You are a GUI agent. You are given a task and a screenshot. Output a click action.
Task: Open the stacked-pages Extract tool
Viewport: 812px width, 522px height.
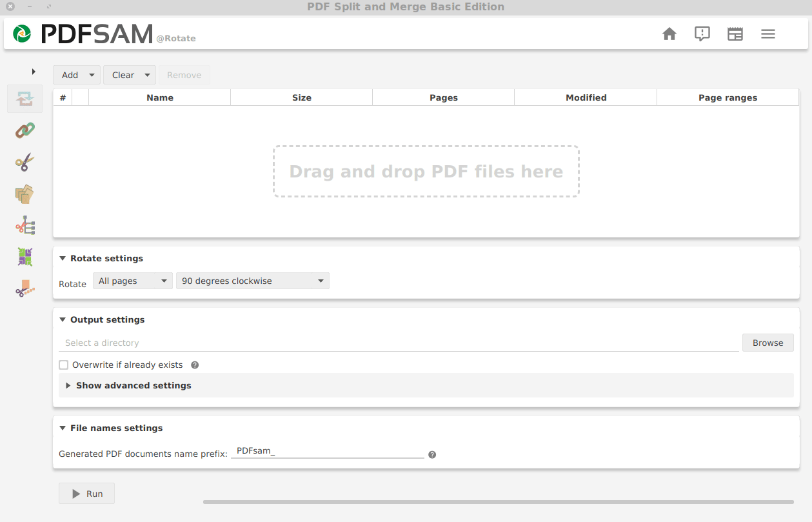[x=25, y=194]
